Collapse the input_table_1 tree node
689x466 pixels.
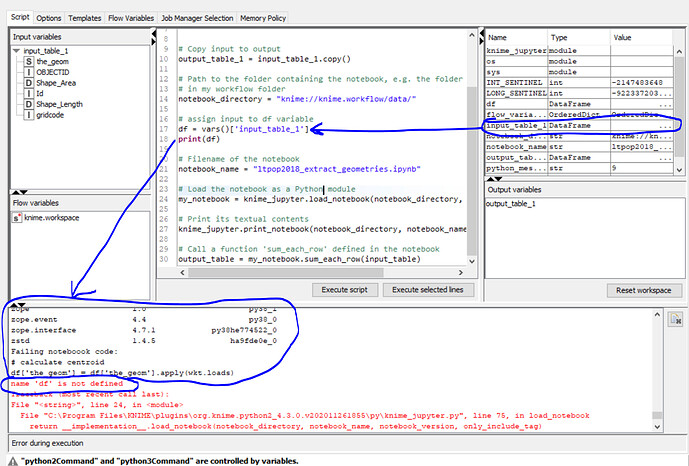coord(16,51)
